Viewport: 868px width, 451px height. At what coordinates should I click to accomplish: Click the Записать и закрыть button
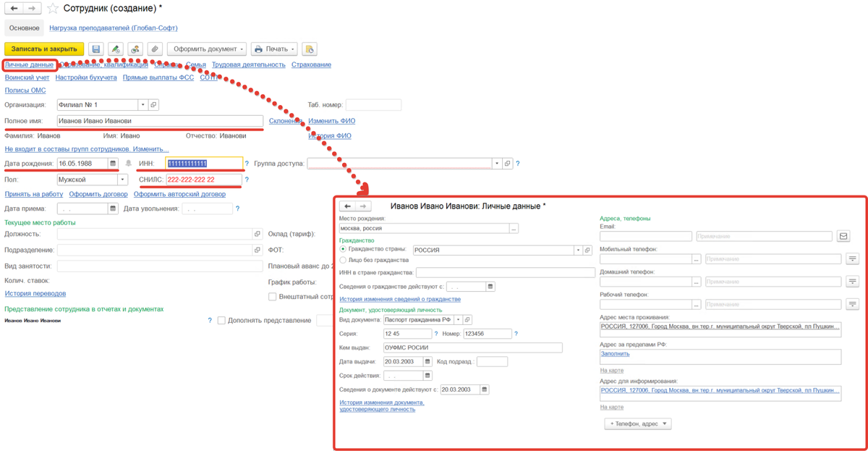click(44, 49)
